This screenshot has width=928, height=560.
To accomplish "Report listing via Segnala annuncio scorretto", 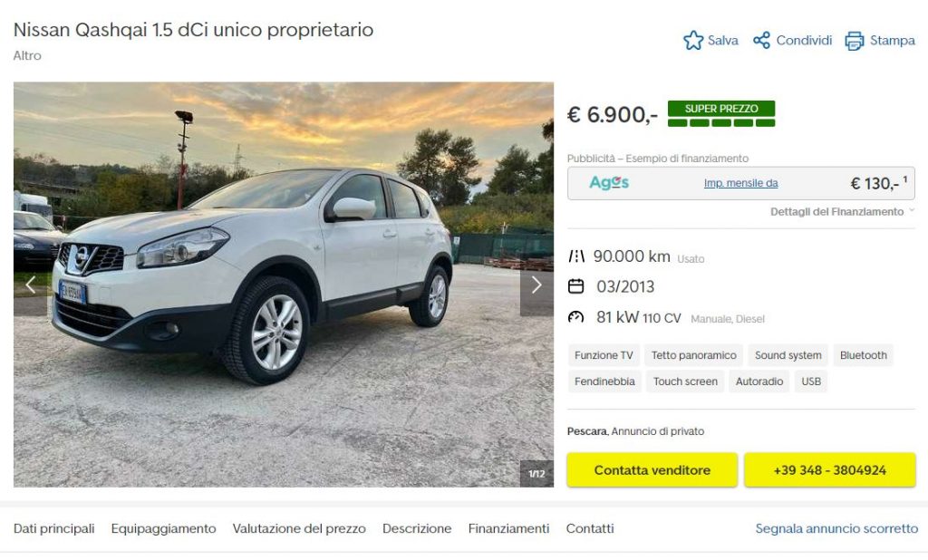I will coord(836,528).
